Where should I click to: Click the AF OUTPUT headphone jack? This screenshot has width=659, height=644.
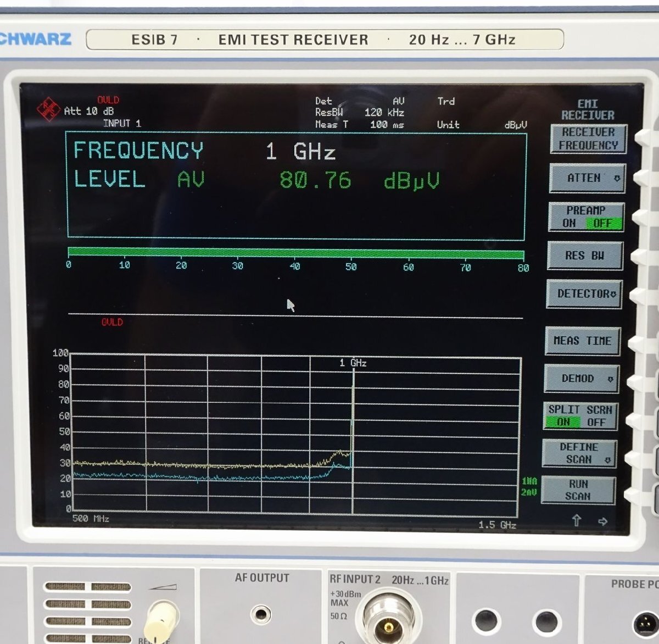(260, 614)
